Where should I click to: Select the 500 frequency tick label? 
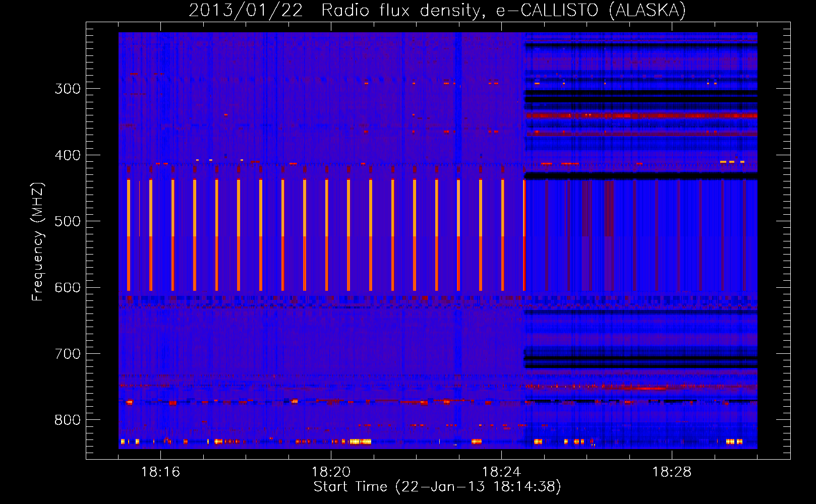pyautogui.click(x=68, y=221)
